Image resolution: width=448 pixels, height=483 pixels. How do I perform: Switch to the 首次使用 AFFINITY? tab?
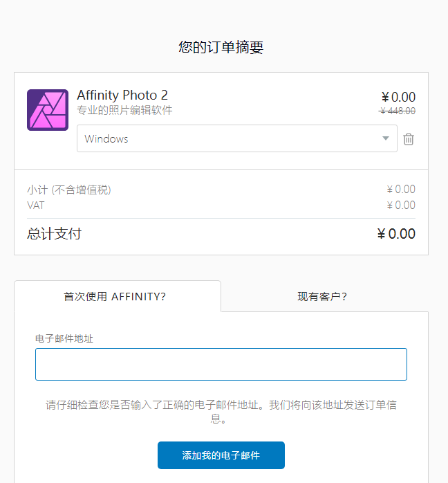pyautogui.click(x=115, y=297)
